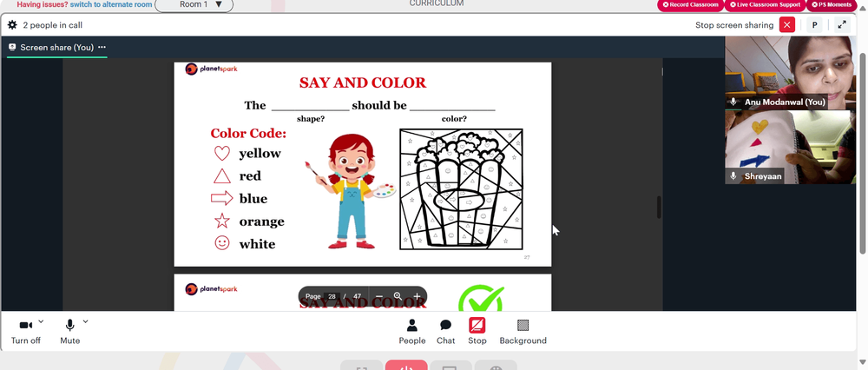Open microphone options chevron
This screenshot has height=370, width=868.
(85, 321)
